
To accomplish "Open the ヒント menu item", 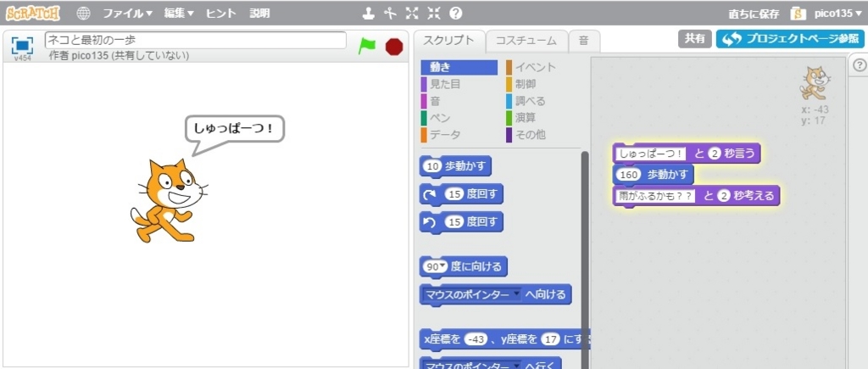I will tap(221, 14).
